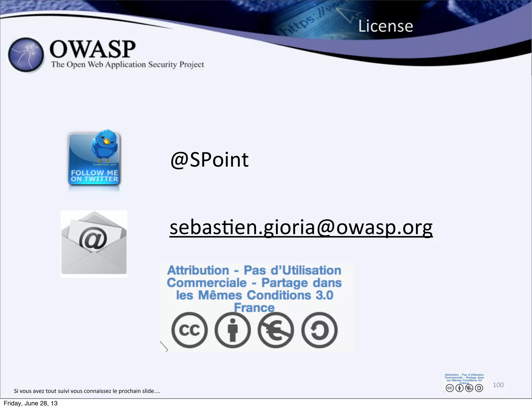Click the small footer license text
This screenshot has width=532, height=409.
point(464,379)
